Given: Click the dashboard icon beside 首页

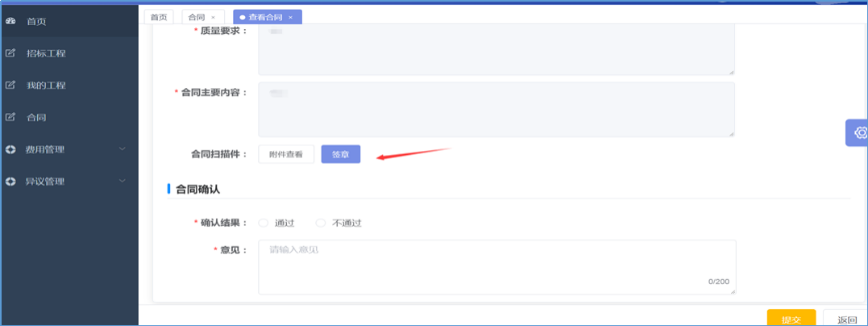Looking at the screenshot, I should click(x=10, y=22).
